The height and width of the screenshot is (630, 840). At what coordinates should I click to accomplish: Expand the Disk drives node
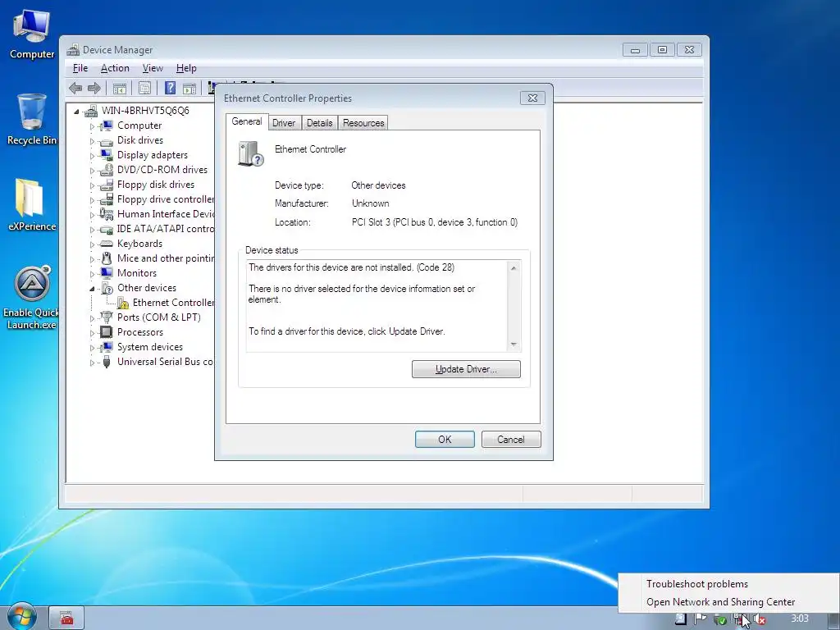coord(92,141)
